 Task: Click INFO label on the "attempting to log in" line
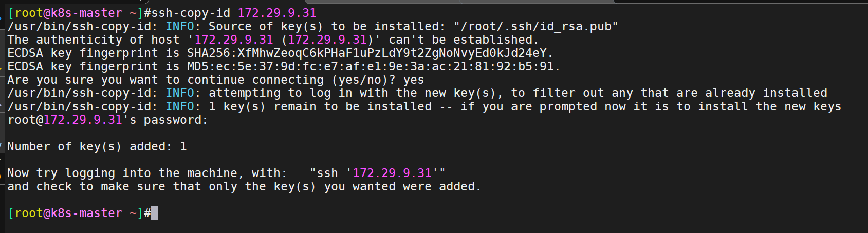pyautogui.click(x=180, y=93)
